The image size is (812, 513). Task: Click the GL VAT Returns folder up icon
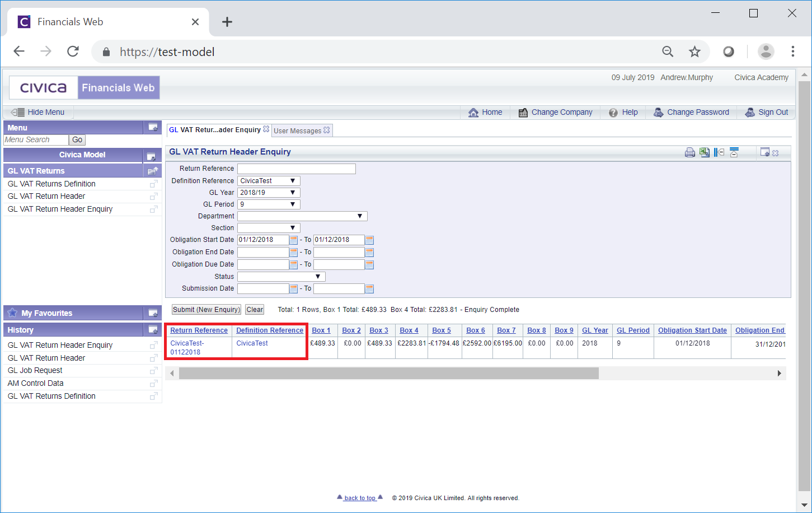152,171
